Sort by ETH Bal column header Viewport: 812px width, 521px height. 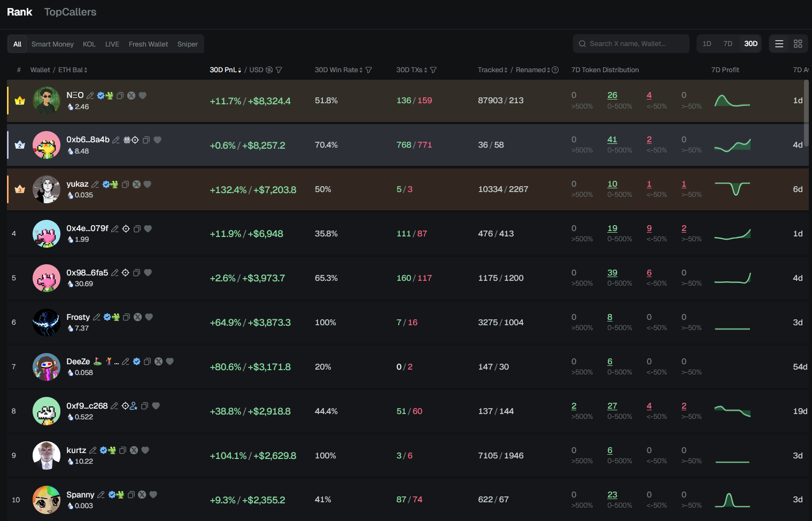click(x=73, y=70)
